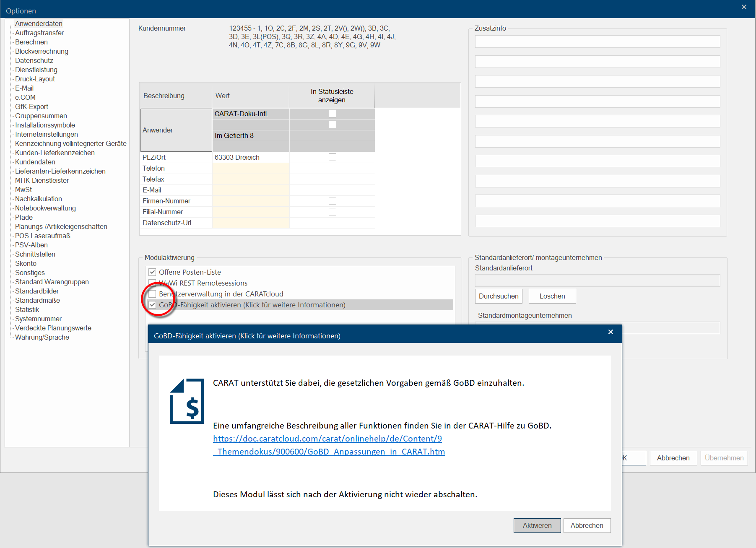Open Standardmaße settings
This screenshot has height=548, width=756.
(37, 300)
